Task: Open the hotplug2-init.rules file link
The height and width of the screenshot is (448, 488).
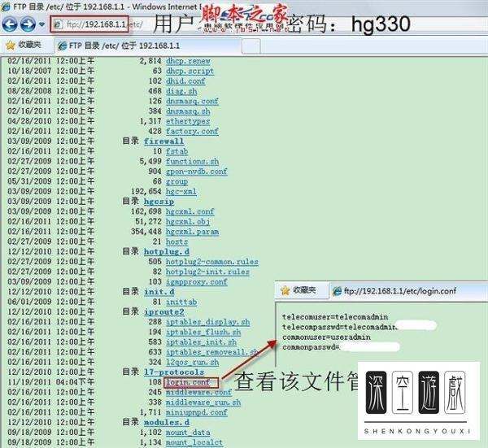Action: [x=207, y=272]
